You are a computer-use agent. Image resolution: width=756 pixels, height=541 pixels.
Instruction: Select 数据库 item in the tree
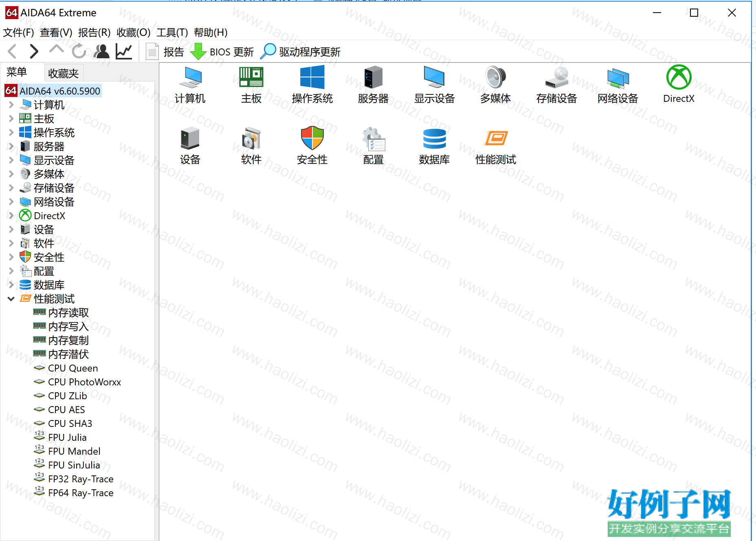[42, 285]
